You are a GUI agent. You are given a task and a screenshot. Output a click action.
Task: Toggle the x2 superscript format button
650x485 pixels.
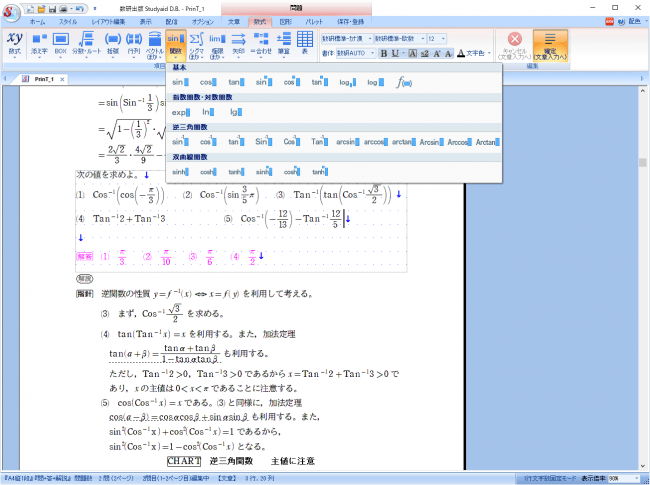424,53
